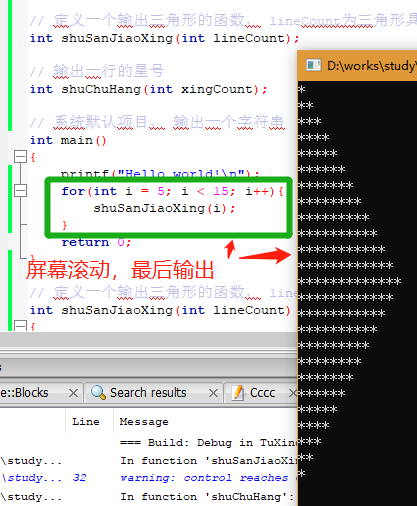
Task: Click the Line column header
Action: click(x=86, y=422)
